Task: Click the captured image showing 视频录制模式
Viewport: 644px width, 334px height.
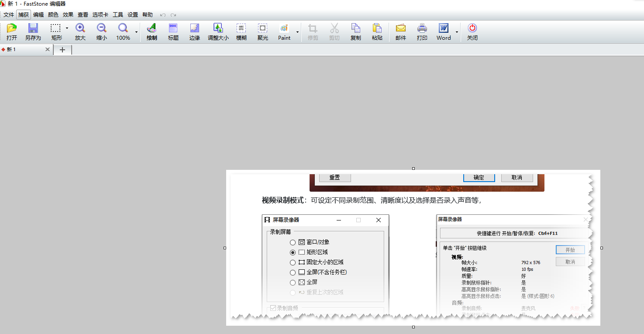Action: click(413, 248)
